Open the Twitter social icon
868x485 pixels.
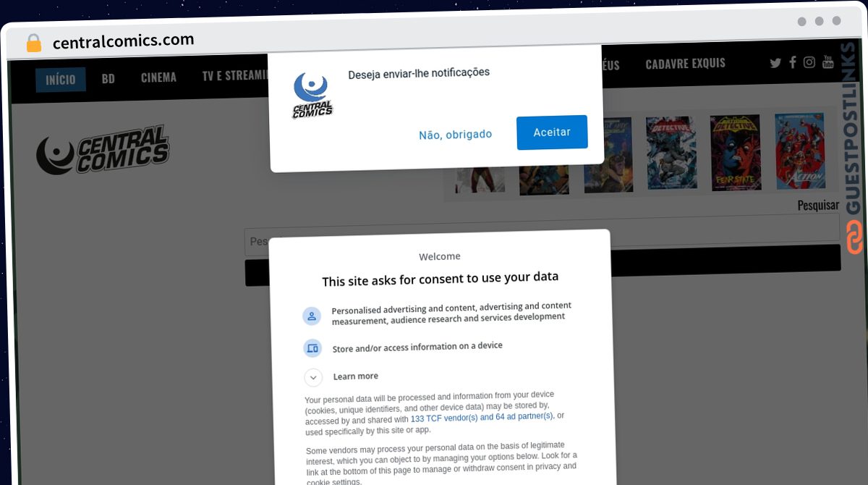[775, 63]
